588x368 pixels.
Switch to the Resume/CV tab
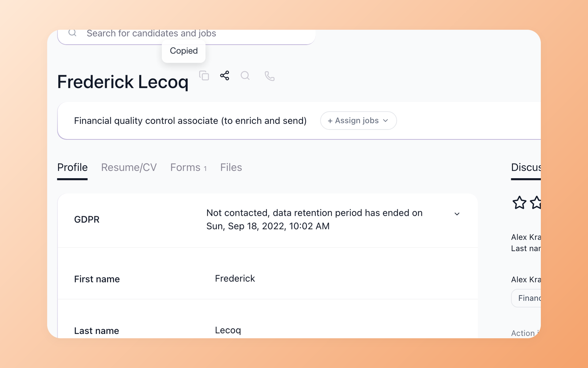[129, 167]
